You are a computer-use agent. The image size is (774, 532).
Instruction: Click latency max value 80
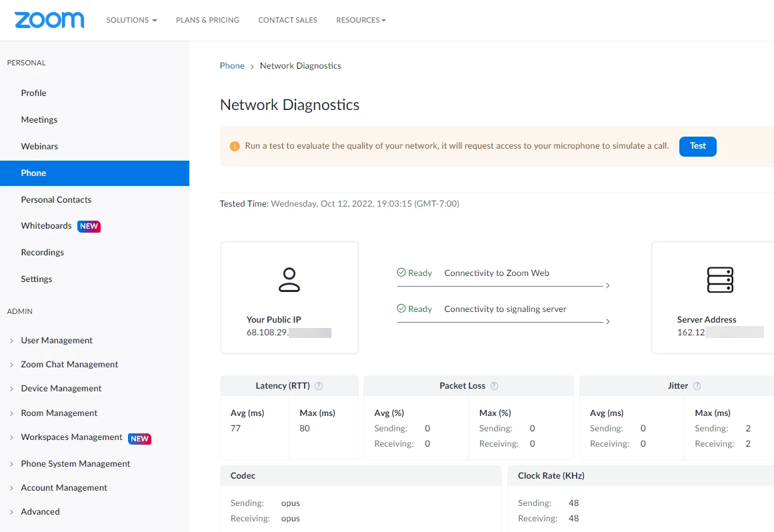tap(305, 429)
